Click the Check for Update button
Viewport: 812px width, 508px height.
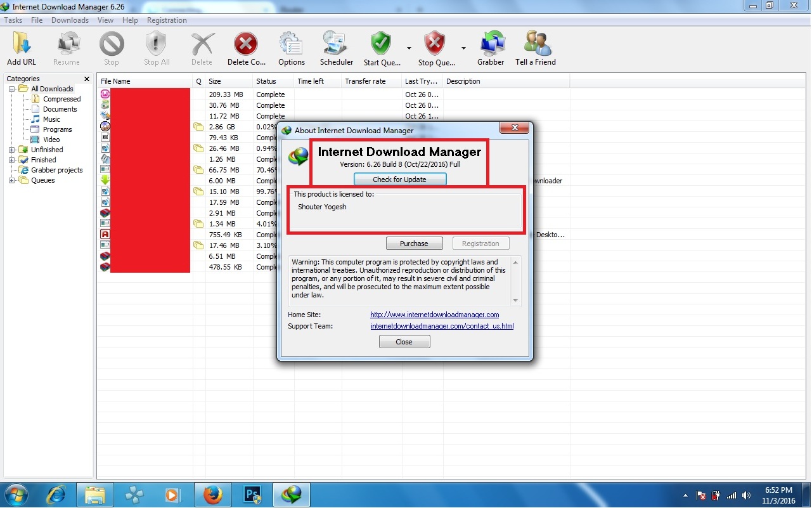click(400, 179)
